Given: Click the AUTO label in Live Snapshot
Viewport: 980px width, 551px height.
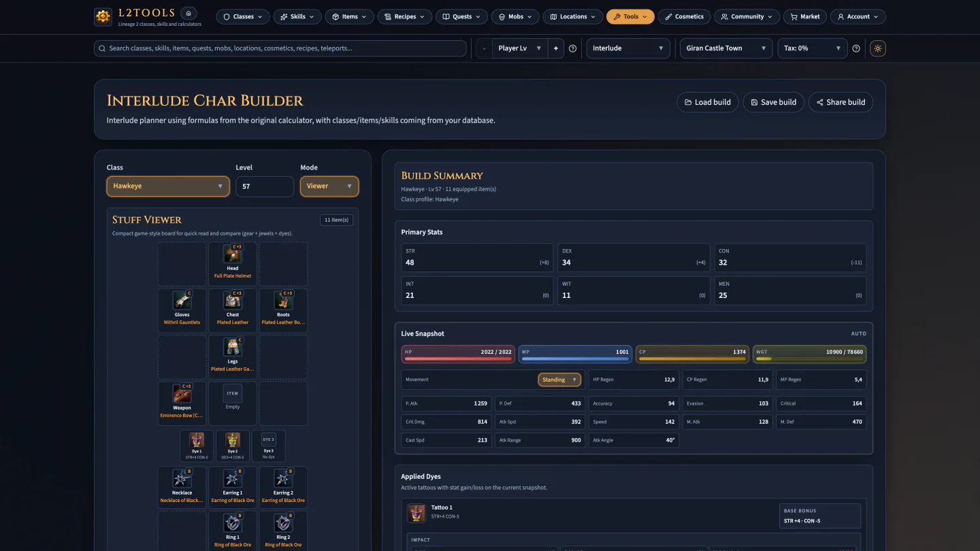Looking at the screenshot, I should click(859, 334).
